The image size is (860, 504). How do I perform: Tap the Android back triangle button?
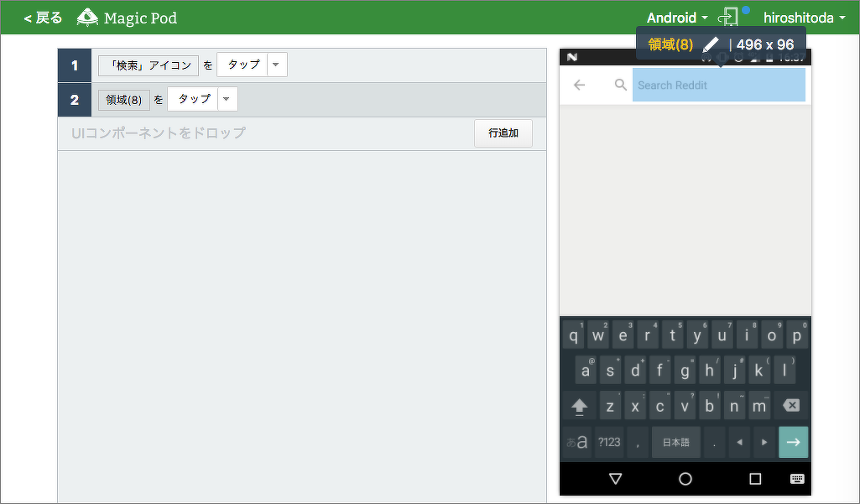pos(616,479)
